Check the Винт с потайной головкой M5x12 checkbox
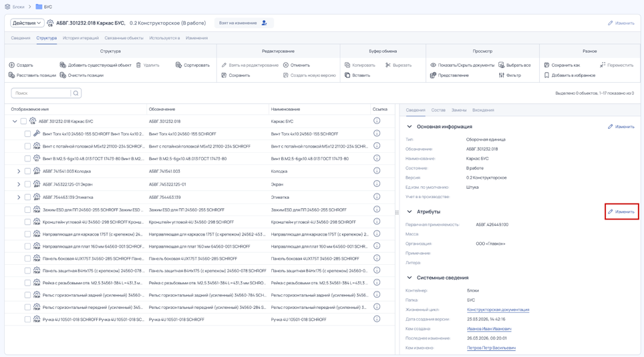The height and width of the screenshot is (357, 644). [27, 146]
